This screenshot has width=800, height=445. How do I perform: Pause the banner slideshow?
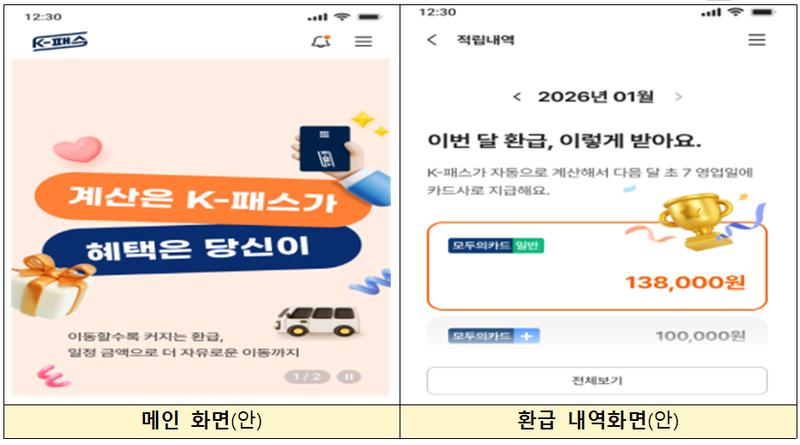coord(349,377)
